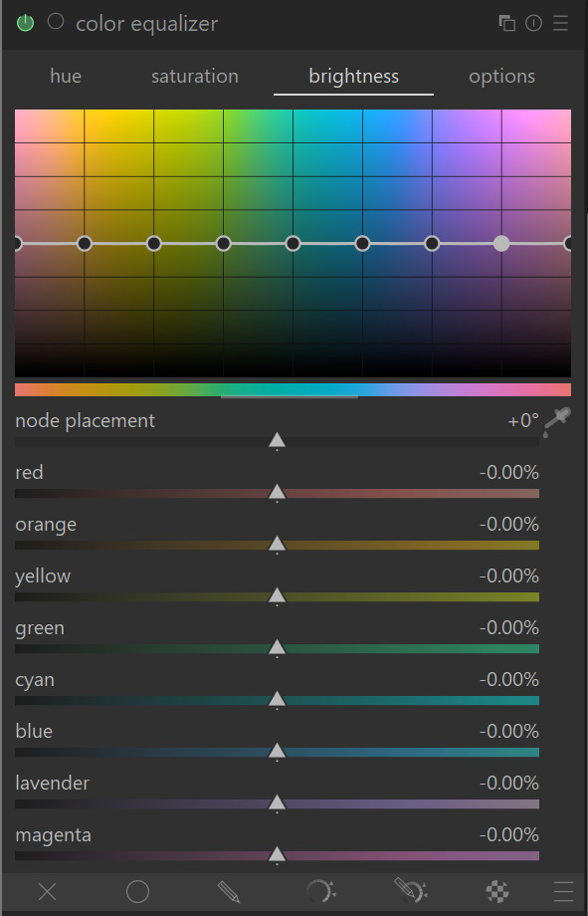
Task: Click the highlighted lavender node on curve
Action: (x=501, y=244)
